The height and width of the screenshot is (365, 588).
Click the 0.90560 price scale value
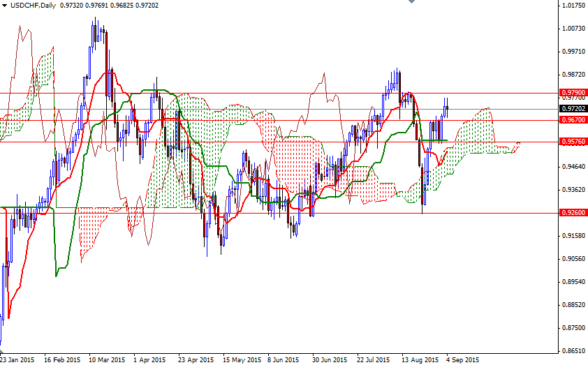tap(574, 259)
